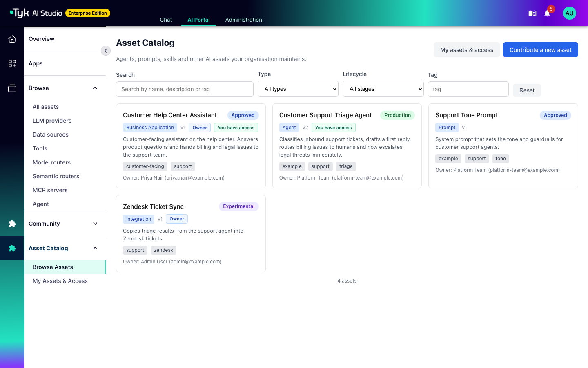
Task: Open the Community puzzle icon in left rail
Action: [12, 224]
